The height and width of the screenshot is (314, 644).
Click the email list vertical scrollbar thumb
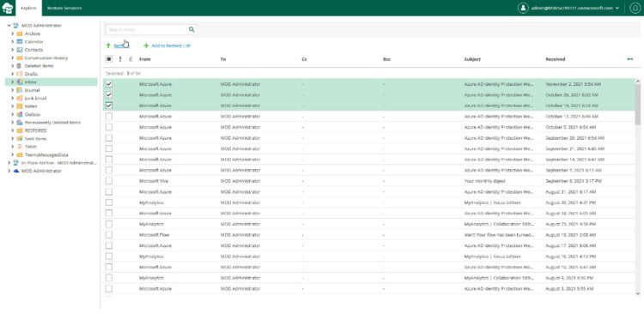pyautogui.click(x=637, y=104)
